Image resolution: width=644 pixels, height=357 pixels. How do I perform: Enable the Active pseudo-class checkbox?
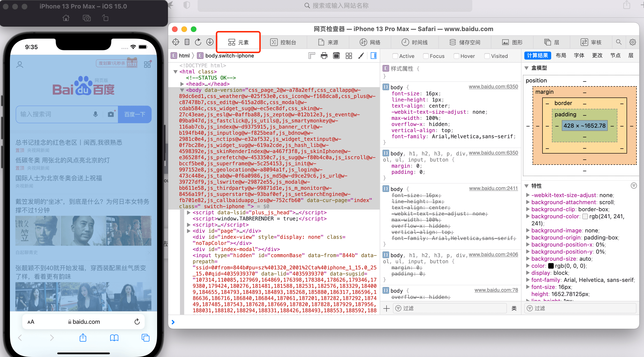[x=395, y=56]
